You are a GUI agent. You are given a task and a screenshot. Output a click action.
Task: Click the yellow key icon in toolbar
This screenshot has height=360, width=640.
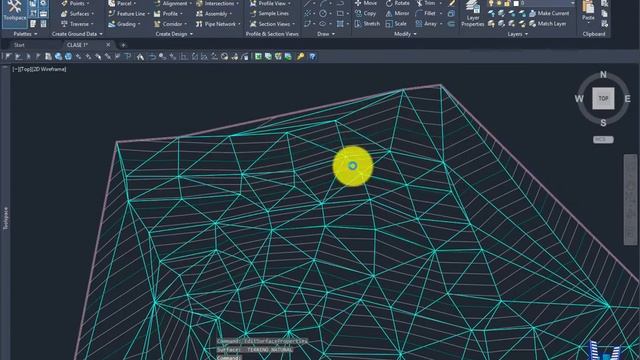301,57
